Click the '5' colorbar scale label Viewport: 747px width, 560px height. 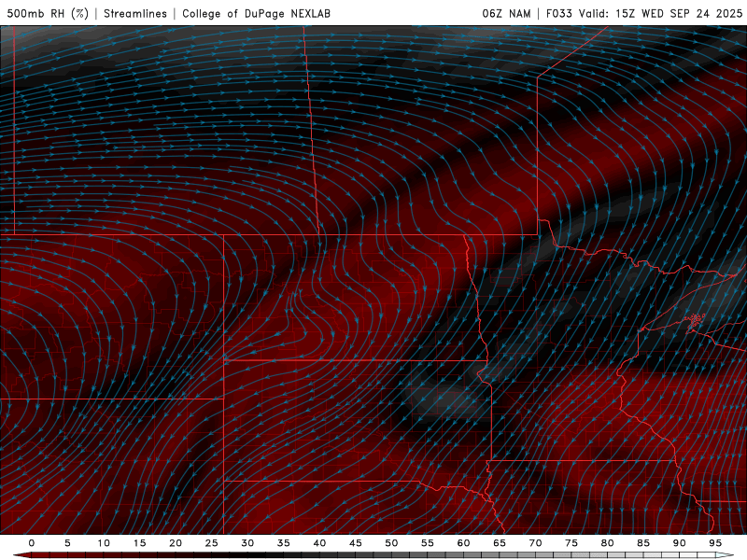(x=67, y=543)
